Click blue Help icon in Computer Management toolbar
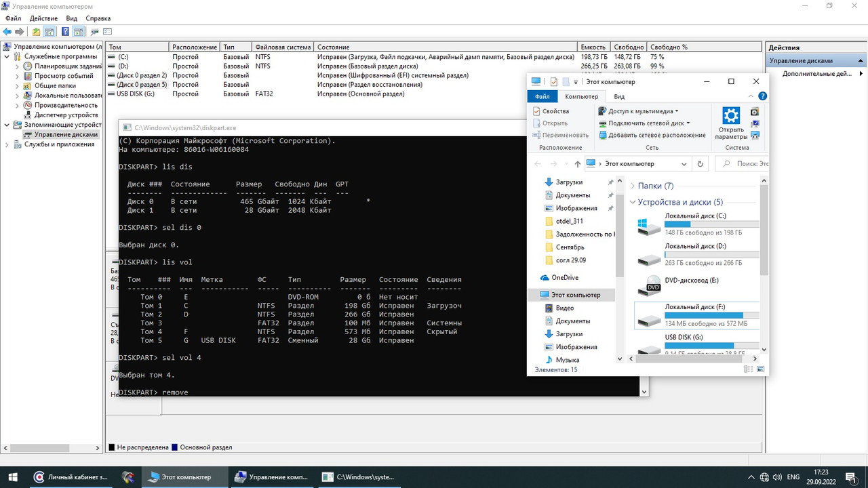This screenshot has width=868, height=488. pyautogui.click(x=66, y=32)
